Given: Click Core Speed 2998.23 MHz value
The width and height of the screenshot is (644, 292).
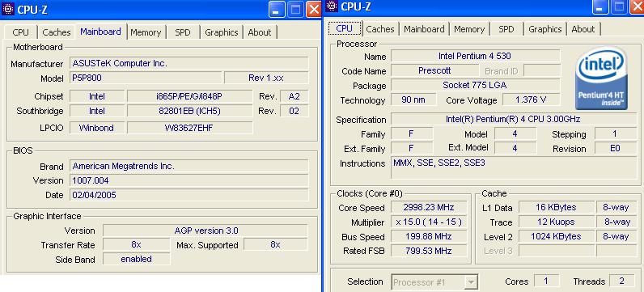Looking at the screenshot, I should coord(429,207).
